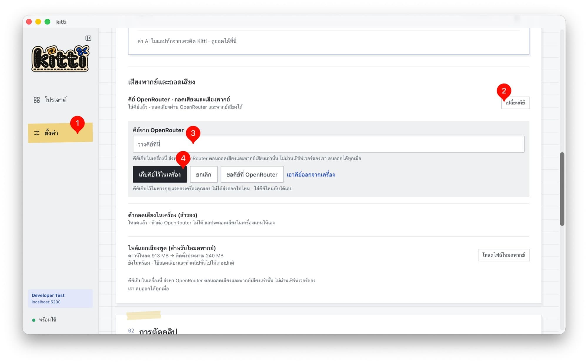Click the Kitti logo in the sidebar

[x=60, y=59]
